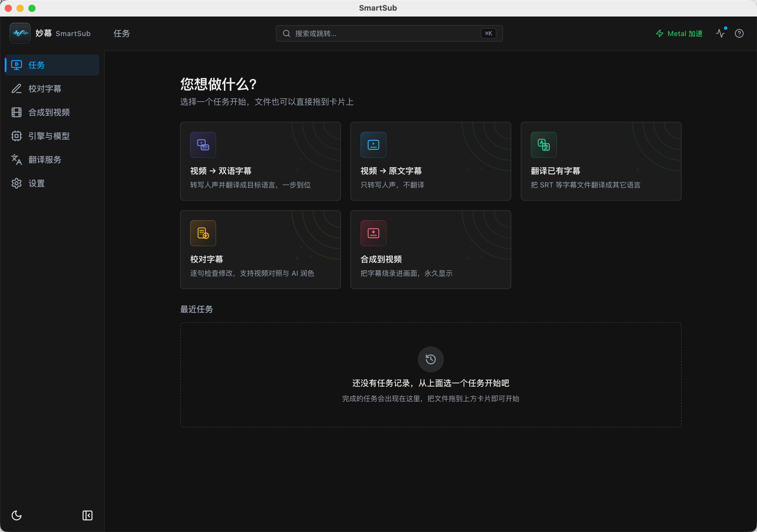Screen dimensions: 757x532
Task: Collapse the sidebar with the panel icon
Action: tap(87, 515)
